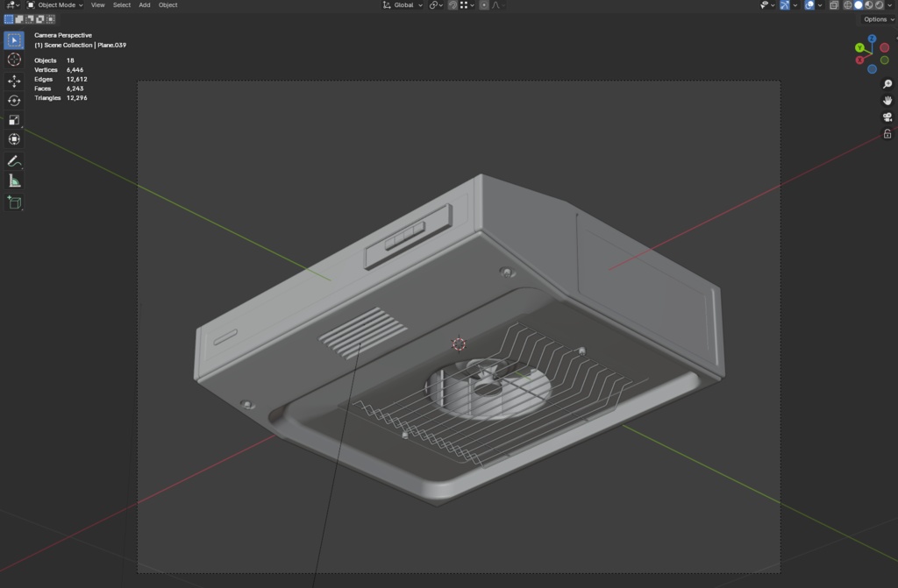Toggle snapping magnet icon
Screen dimensions: 898x588
453,5
